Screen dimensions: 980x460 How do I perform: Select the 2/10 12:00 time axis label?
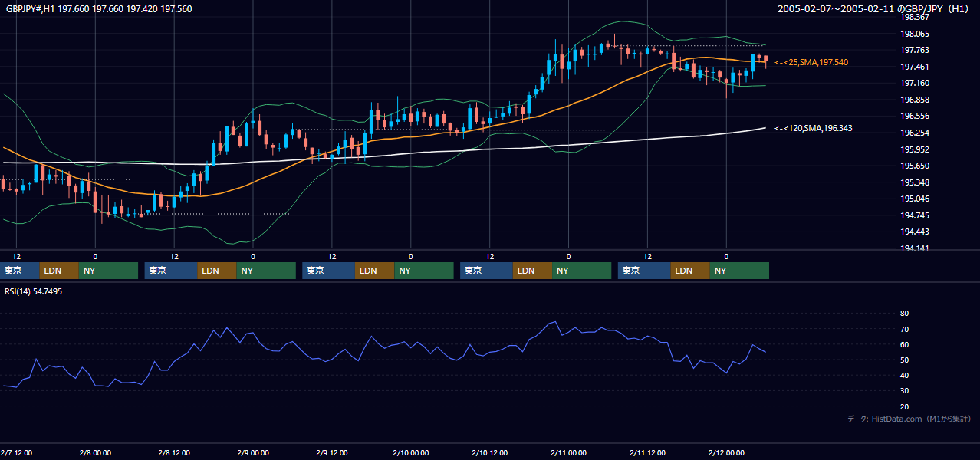(490, 452)
